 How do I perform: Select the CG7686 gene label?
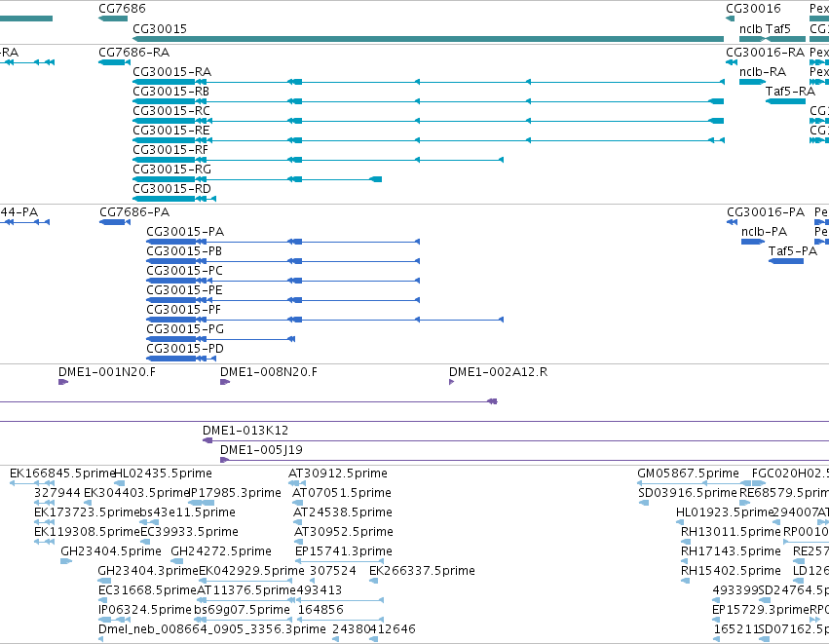coord(122,9)
